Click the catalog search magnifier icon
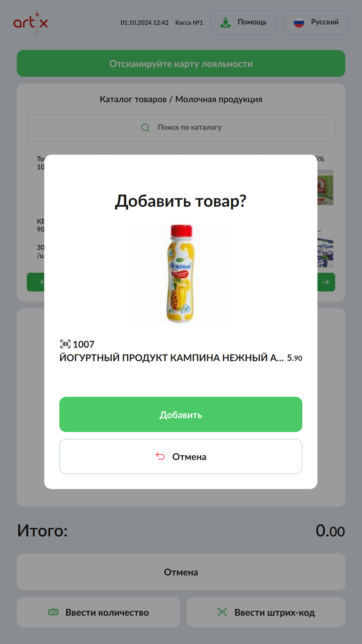Screen dimensions: 362x644 pos(145,128)
